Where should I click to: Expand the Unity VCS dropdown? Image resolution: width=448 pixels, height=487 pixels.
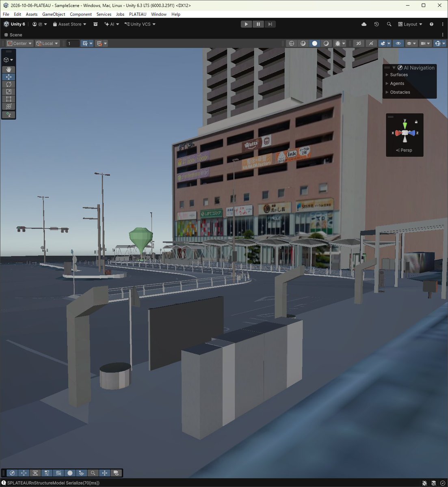click(x=140, y=24)
